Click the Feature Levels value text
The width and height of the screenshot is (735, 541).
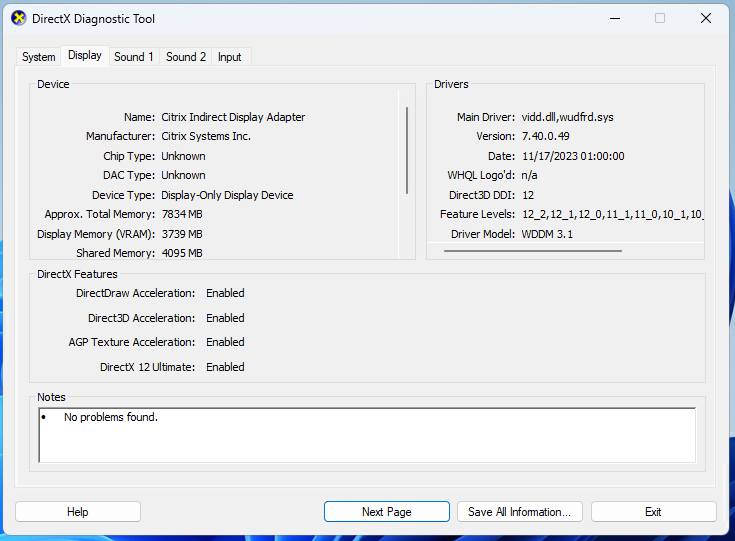[612, 214]
